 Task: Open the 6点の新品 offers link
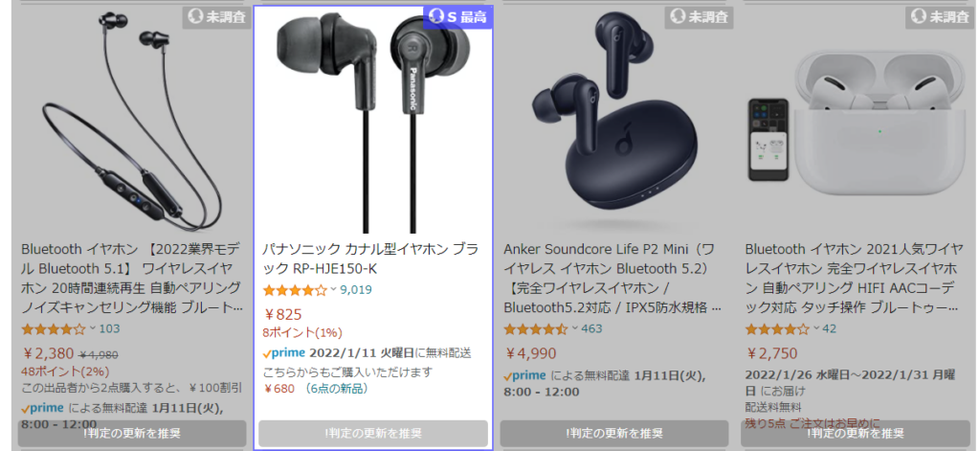[x=334, y=389]
